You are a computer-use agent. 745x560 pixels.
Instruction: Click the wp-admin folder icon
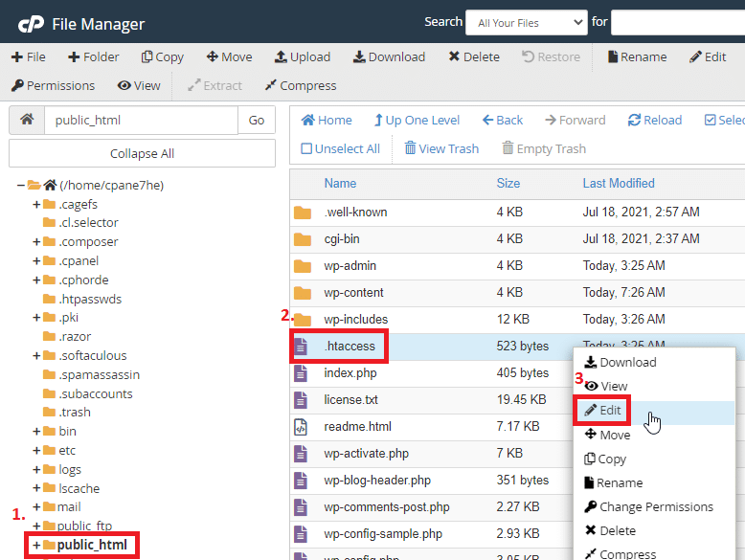click(303, 266)
